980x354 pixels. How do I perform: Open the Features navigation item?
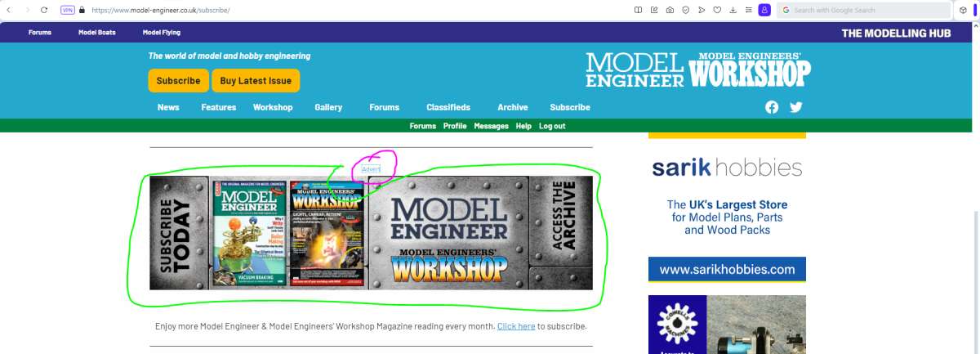click(x=219, y=107)
